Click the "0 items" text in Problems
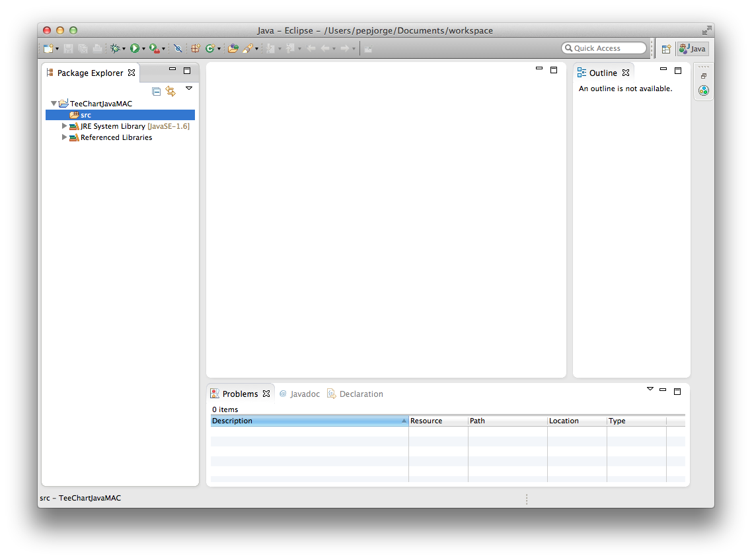This screenshot has width=752, height=560. click(x=225, y=409)
